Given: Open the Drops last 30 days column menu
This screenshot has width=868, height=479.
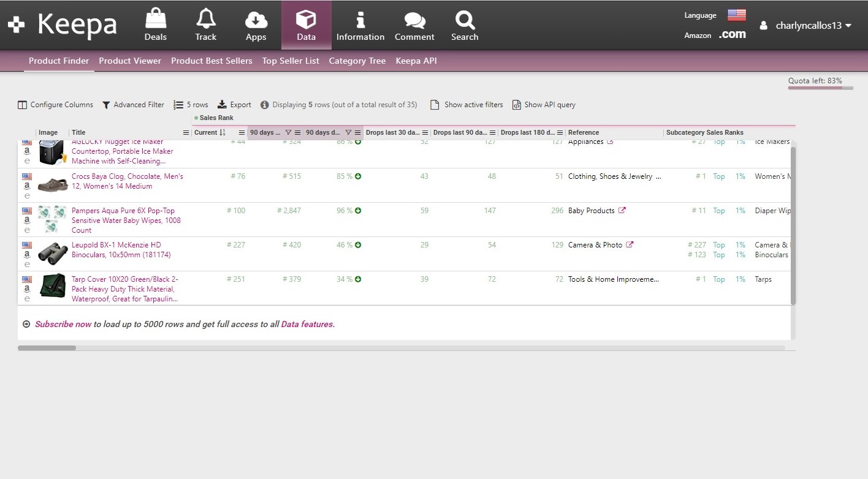Looking at the screenshot, I should [425, 132].
